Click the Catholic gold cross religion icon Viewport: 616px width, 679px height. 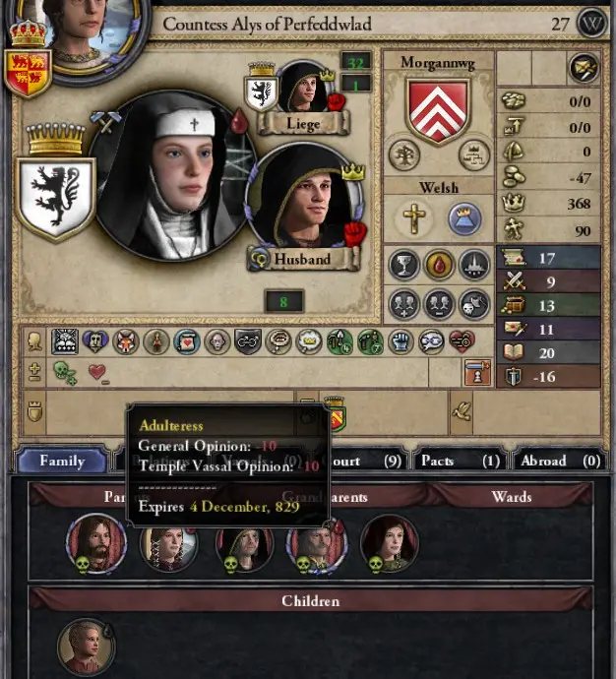(414, 218)
